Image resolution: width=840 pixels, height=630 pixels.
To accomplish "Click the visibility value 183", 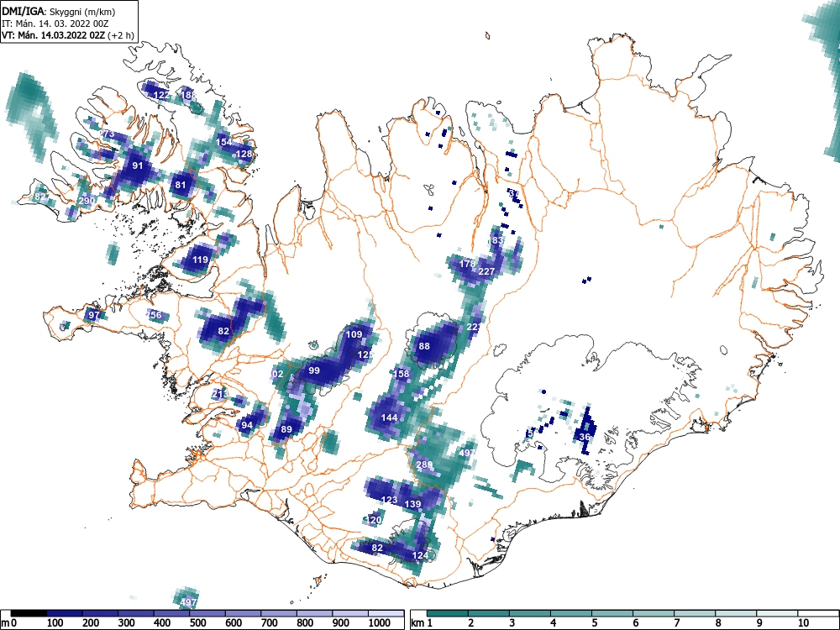I will coord(496,240).
